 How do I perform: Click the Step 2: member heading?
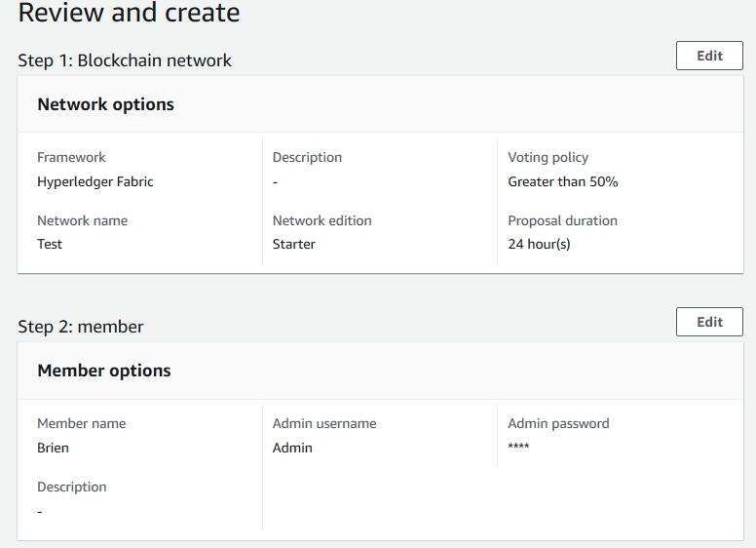click(81, 327)
